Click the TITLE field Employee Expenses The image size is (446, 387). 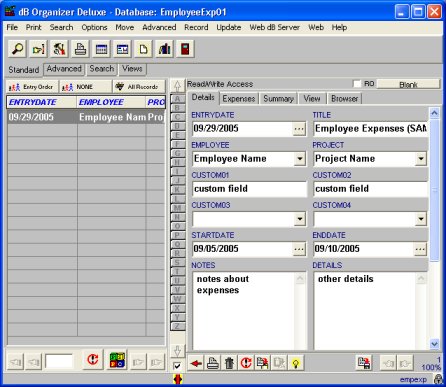(x=370, y=129)
